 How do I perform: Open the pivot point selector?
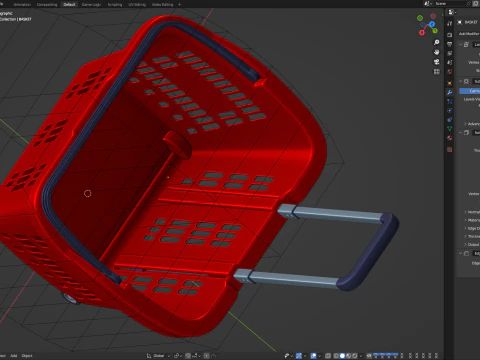[x=178, y=356]
